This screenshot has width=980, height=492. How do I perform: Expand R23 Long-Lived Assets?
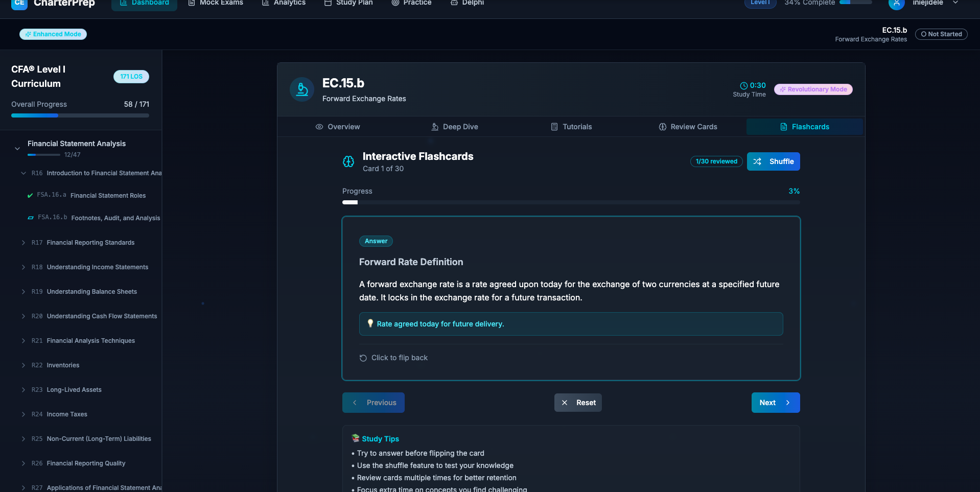[24, 390]
